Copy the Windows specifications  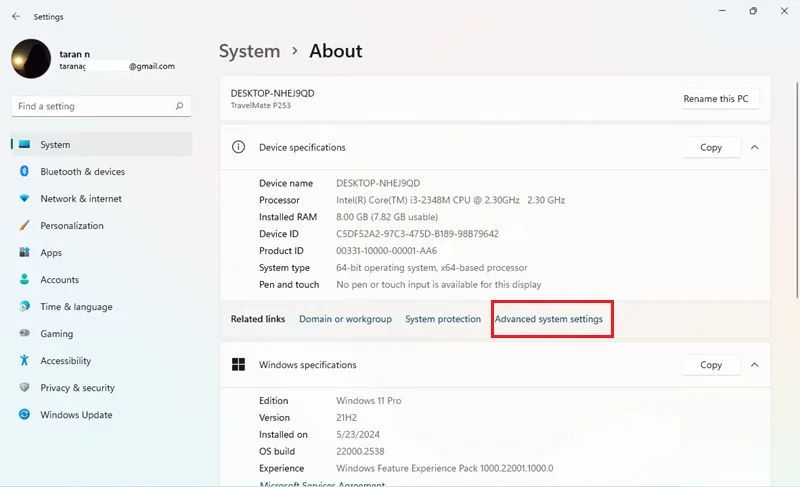[711, 365]
